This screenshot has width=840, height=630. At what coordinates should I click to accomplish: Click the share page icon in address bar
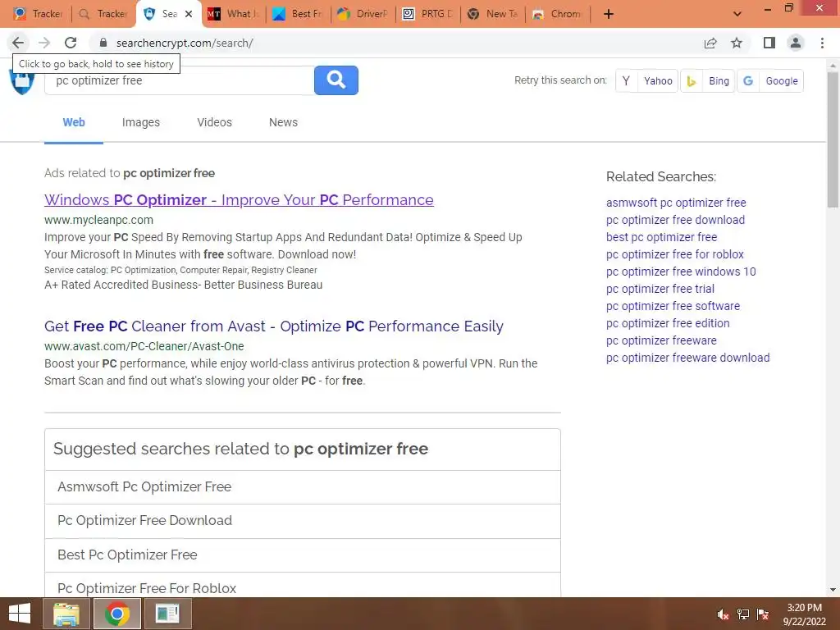click(710, 43)
